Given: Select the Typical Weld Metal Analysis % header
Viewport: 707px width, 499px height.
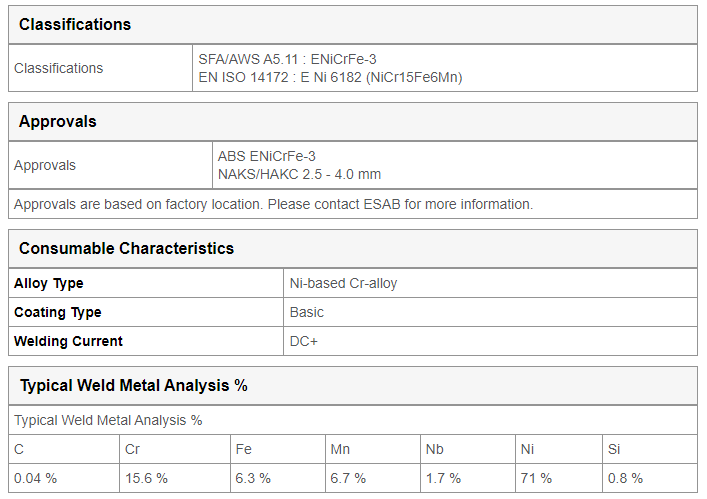Looking at the screenshot, I should [133, 385].
